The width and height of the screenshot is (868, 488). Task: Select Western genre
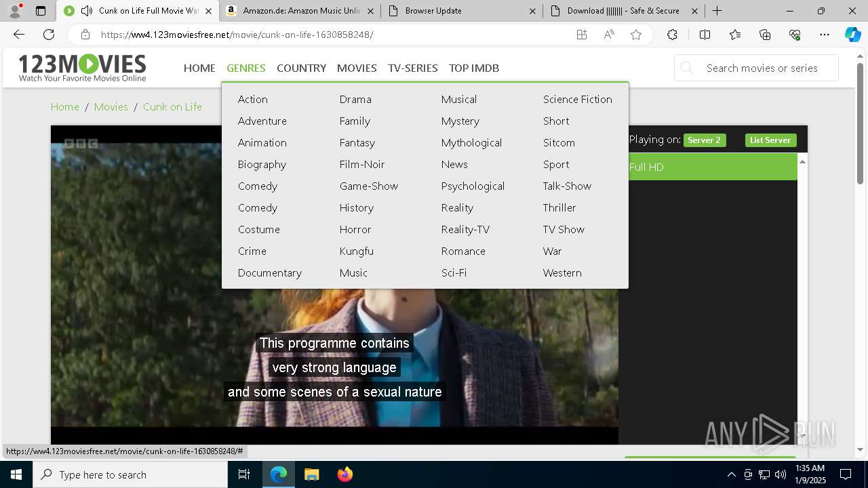(x=562, y=272)
